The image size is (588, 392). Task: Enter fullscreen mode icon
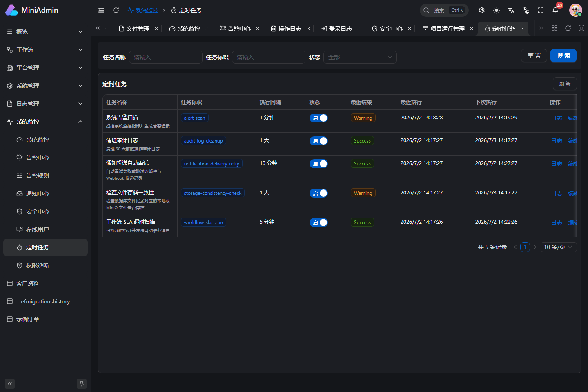click(x=541, y=10)
